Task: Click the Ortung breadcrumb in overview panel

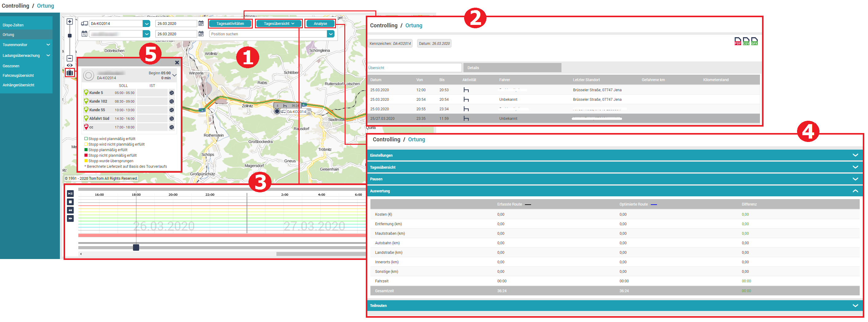Action: click(x=414, y=26)
